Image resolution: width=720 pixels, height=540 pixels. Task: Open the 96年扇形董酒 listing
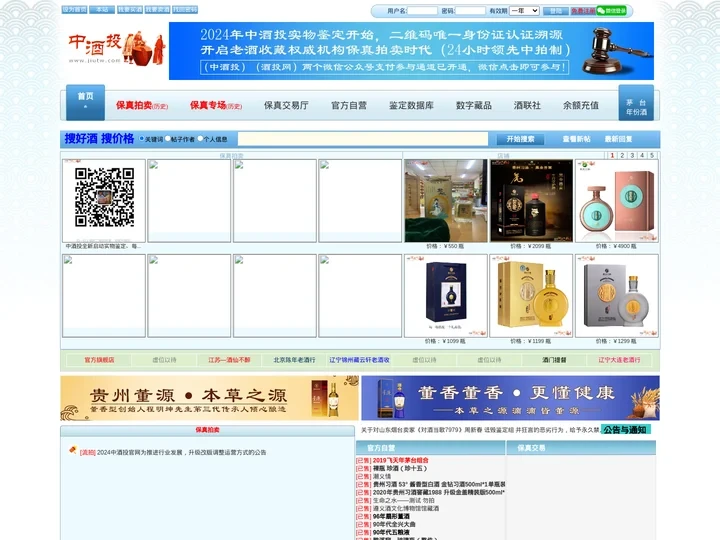point(391,517)
